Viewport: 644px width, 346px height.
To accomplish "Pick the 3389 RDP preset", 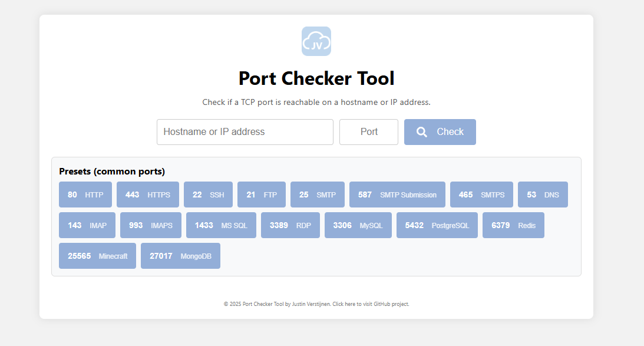I will click(x=290, y=225).
